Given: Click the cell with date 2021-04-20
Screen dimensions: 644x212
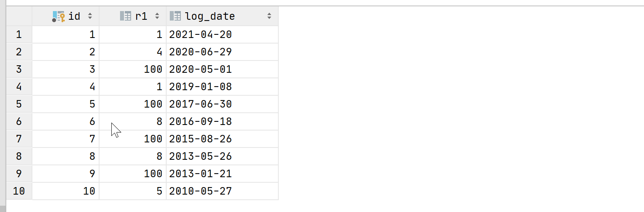Looking at the screenshot, I should coord(222,34).
